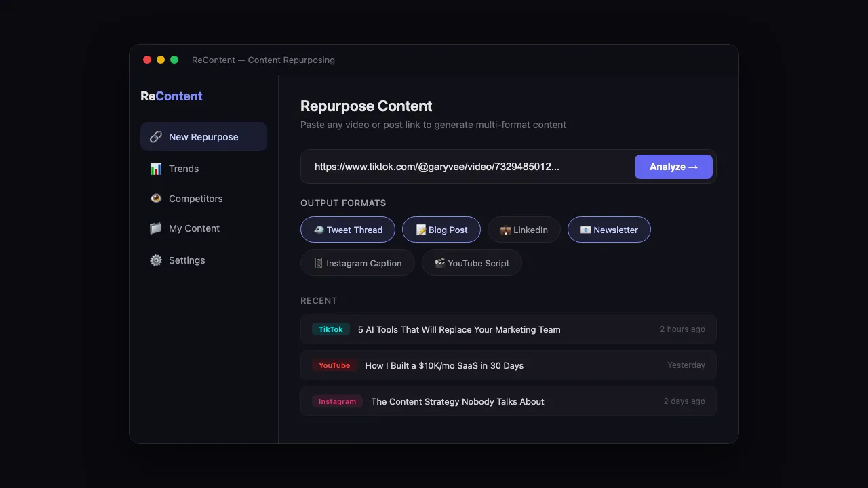Click the phone icon on Instagram Caption

pyautogui.click(x=318, y=263)
